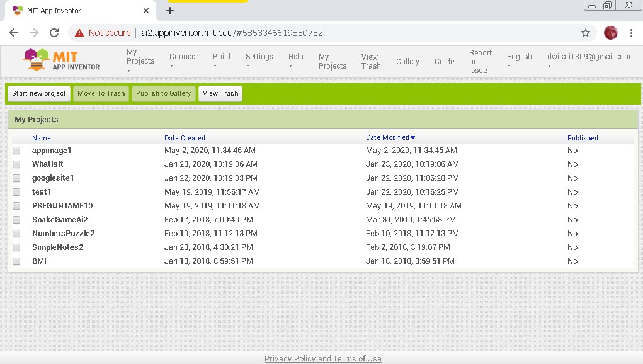Open the Gallery menu item
This screenshot has height=364, width=643.
coord(407,62)
